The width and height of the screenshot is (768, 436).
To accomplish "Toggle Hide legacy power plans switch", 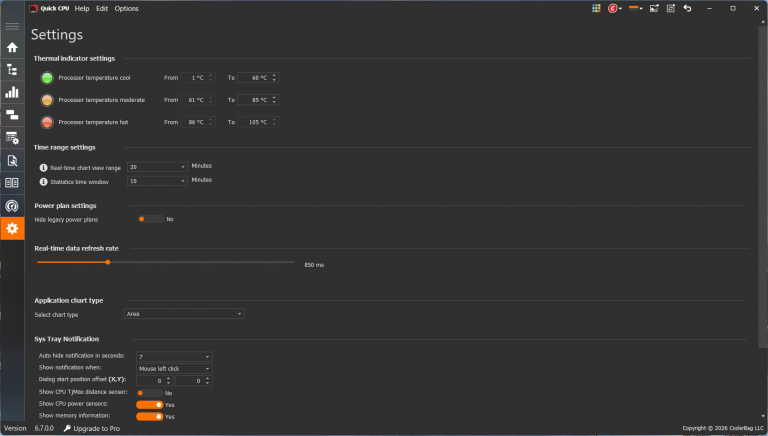I will (151, 219).
